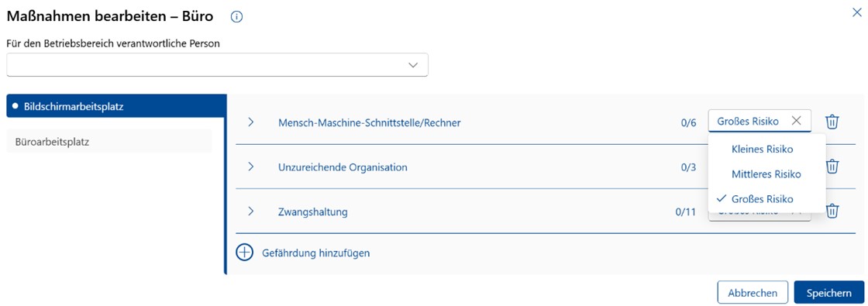Choose Kleines Risiko from the list

(x=766, y=150)
